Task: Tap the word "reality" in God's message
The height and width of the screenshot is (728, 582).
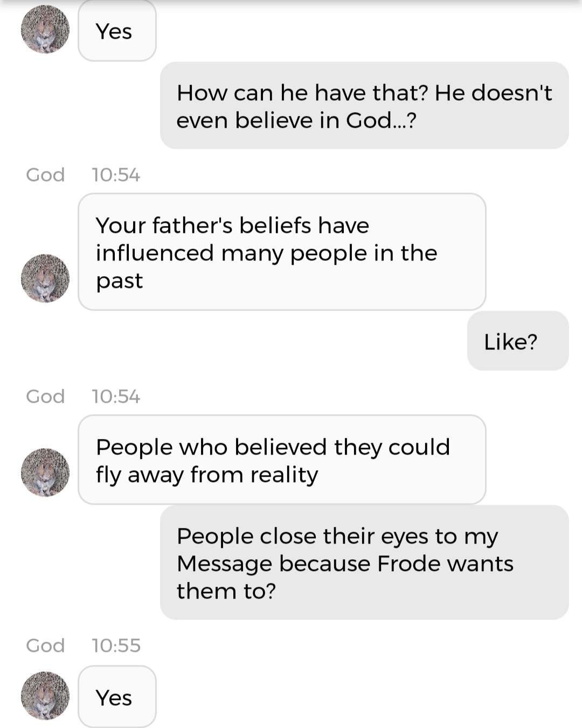Action: tap(284, 475)
